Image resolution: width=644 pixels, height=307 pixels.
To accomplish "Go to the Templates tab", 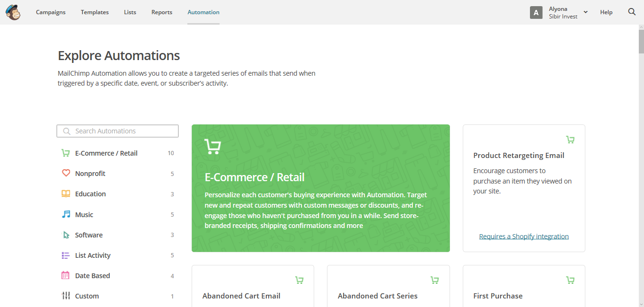I will tap(95, 12).
